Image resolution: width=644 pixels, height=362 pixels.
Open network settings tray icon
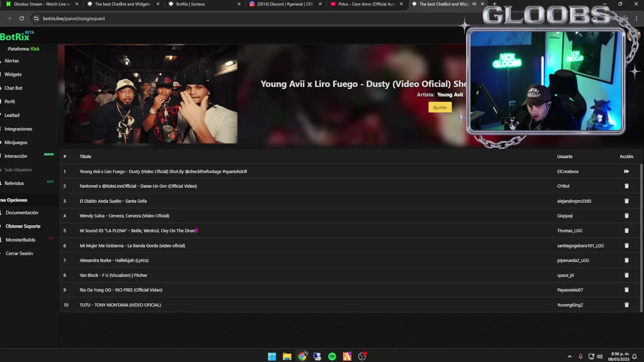592,356
